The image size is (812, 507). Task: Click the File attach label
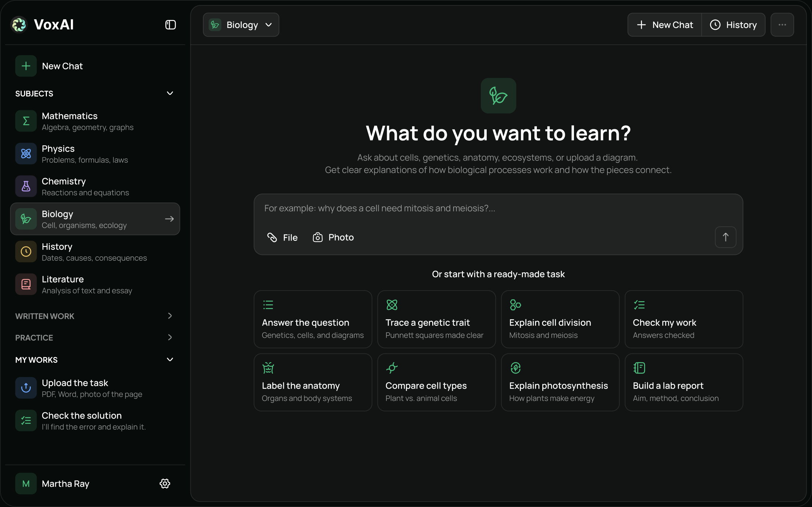[x=290, y=238]
